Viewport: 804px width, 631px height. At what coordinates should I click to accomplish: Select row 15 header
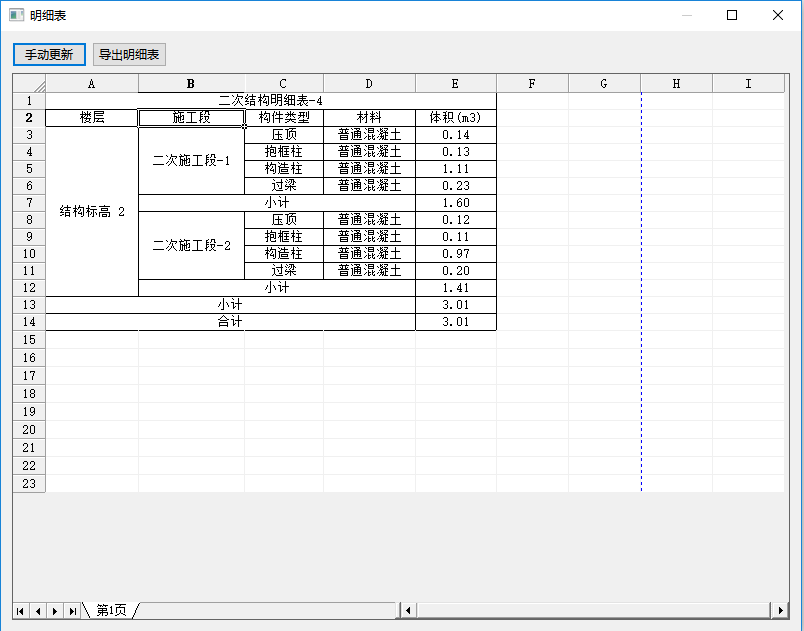(29, 340)
